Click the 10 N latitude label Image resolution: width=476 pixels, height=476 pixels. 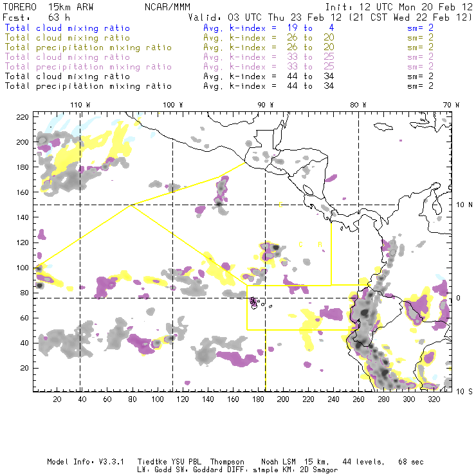coord(461,205)
